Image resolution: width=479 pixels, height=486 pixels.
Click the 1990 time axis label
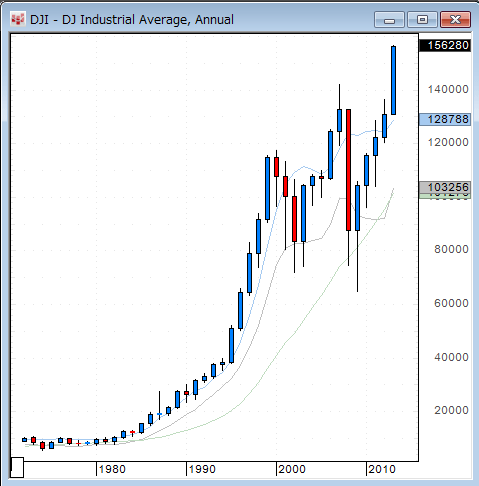click(x=202, y=469)
